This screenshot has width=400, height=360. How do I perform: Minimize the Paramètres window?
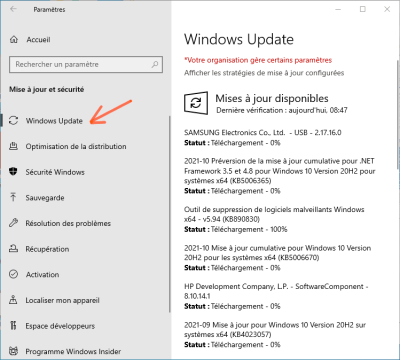pos(338,9)
